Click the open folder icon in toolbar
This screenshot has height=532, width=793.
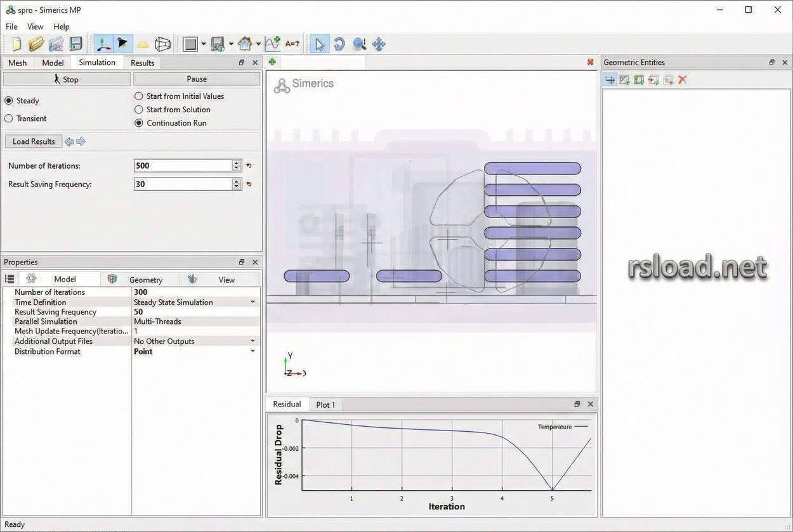(x=36, y=44)
